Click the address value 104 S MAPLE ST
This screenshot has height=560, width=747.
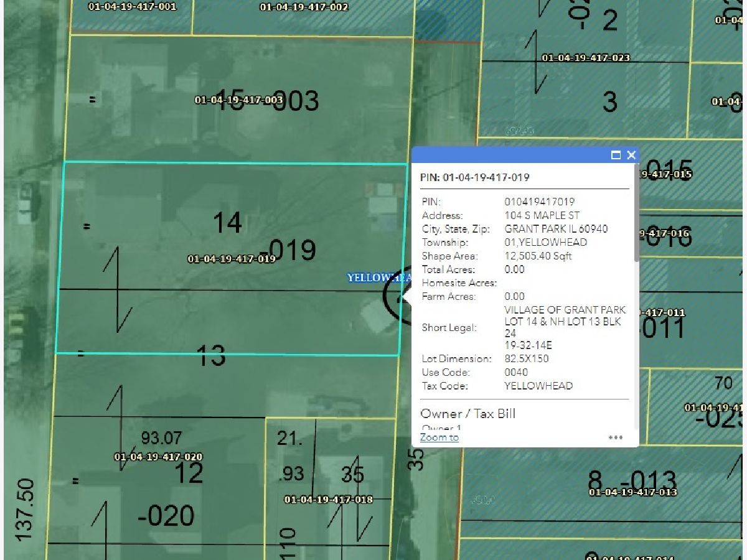(542, 215)
